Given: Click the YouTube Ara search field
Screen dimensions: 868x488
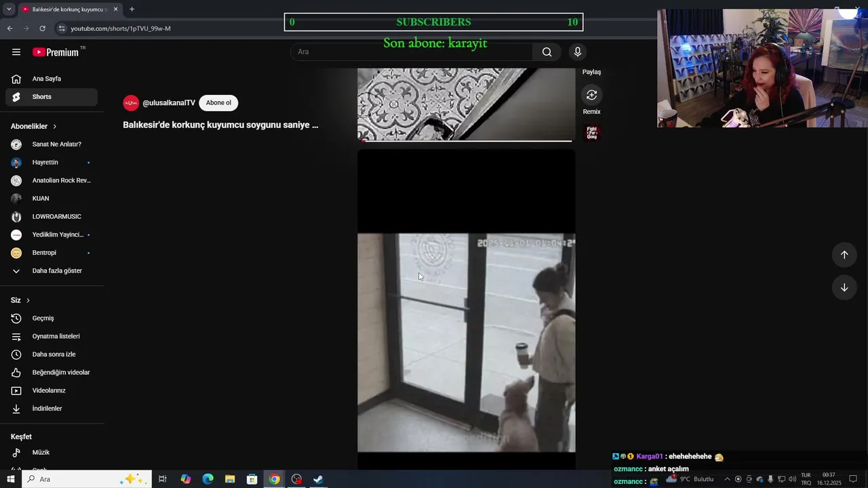Looking at the screenshot, I should [412, 52].
